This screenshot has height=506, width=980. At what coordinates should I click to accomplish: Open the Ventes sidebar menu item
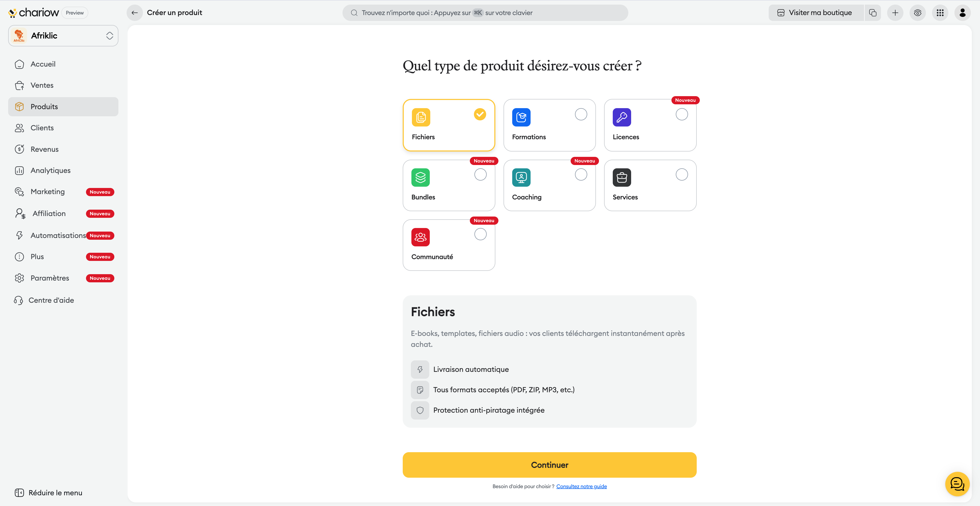42,85
